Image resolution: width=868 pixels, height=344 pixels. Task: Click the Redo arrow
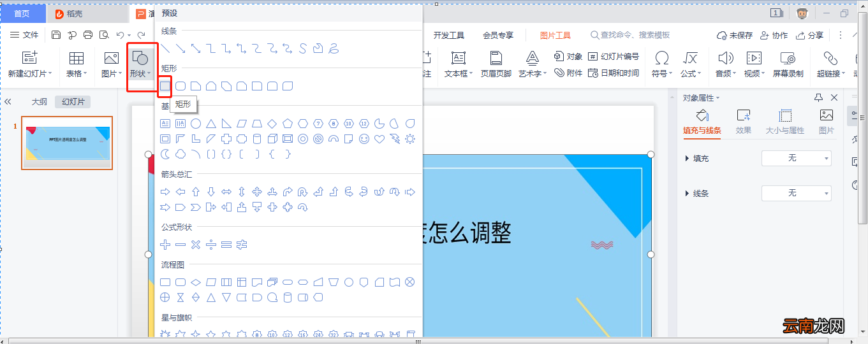[x=141, y=35]
